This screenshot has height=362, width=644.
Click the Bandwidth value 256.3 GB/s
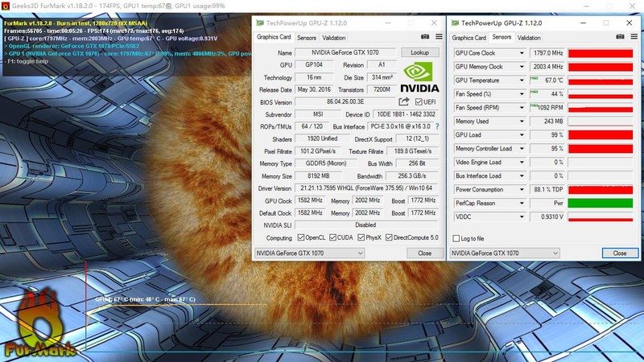412,175
